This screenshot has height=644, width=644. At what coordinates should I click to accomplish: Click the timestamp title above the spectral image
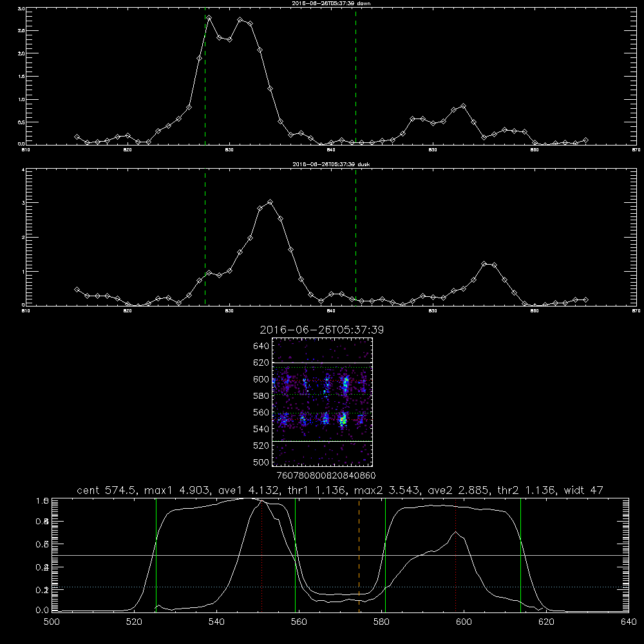(x=322, y=330)
